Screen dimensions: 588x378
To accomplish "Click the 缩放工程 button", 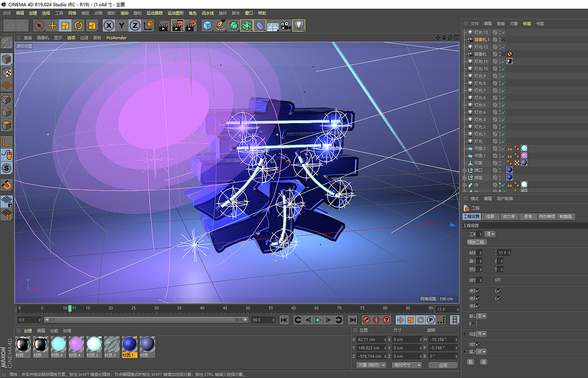I will tap(477, 242).
